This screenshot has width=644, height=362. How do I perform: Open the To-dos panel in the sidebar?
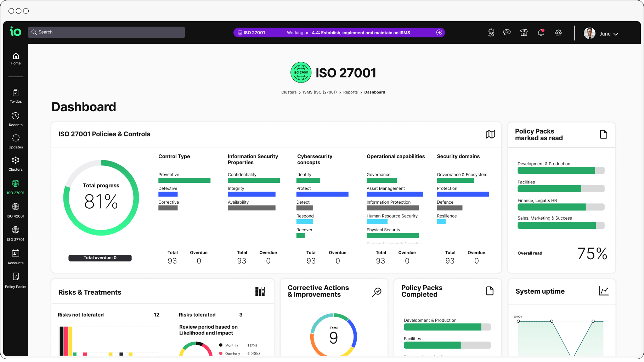click(16, 95)
